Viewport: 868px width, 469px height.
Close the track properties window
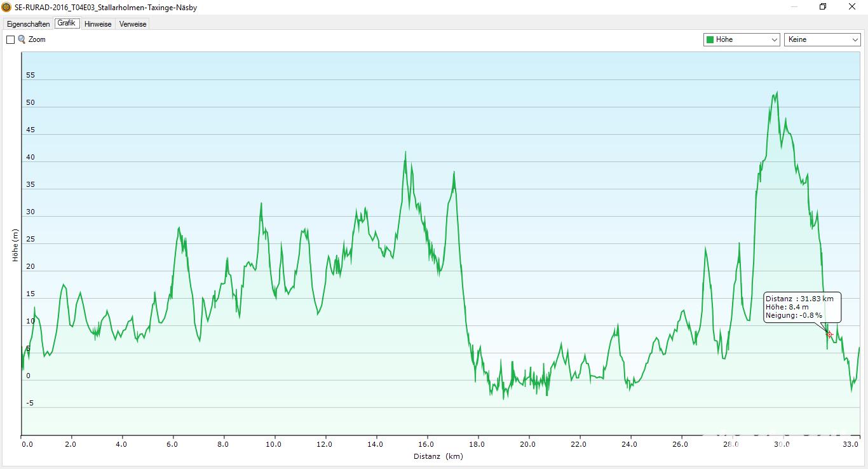click(x=852, y=7)
